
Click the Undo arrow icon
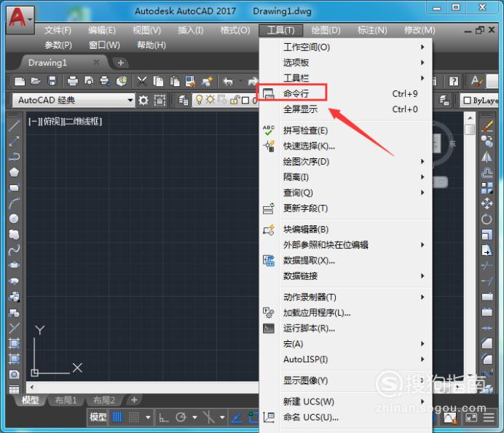(228, 82)
